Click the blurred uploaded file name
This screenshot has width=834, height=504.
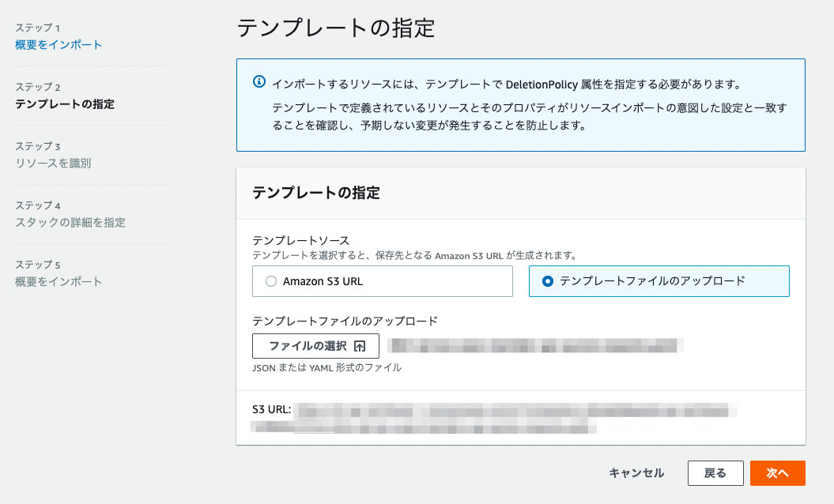point(536,345)
